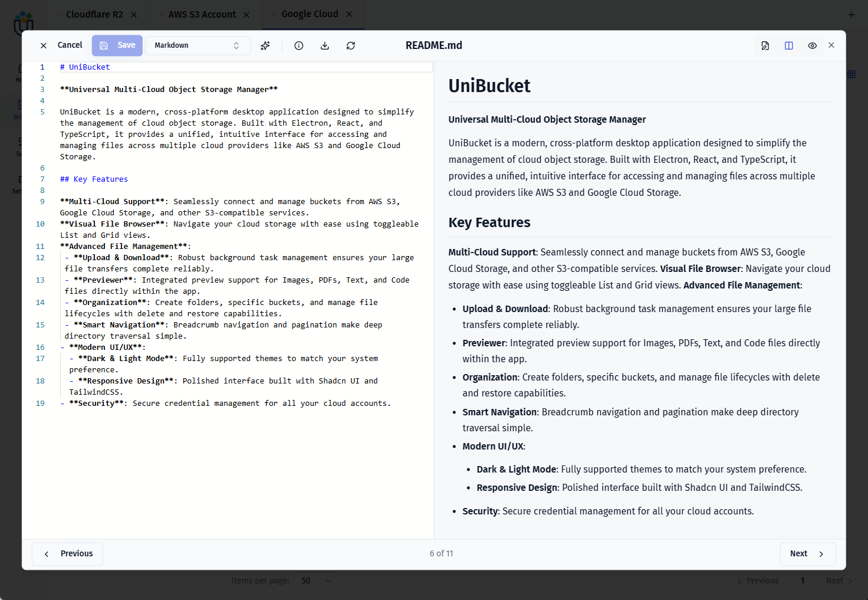Close the AWS S3 Account tab
Image resolution: width=868 pixels, height=600 pixels.
[x=246, y=14]
